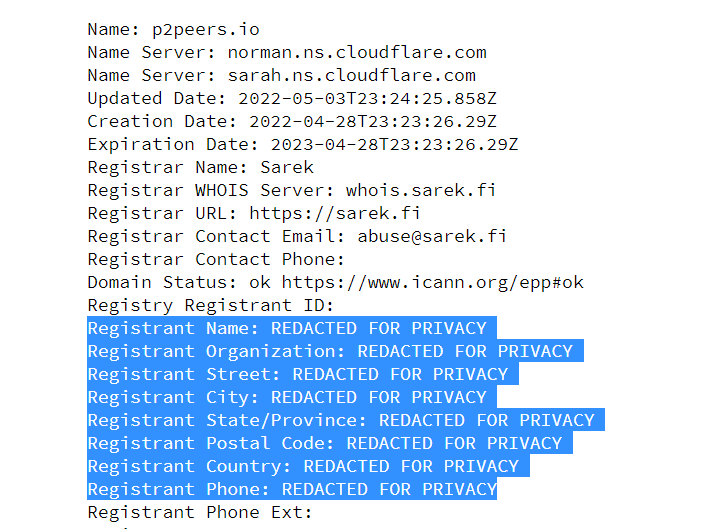Click the Registrar Name value Sarek

pyautogui.click(x=287, y=167)
